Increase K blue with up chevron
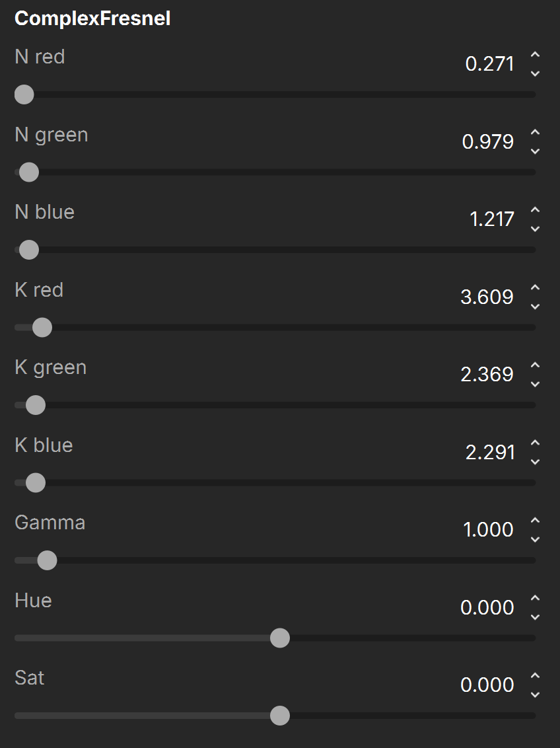 (x=535, y=443)
